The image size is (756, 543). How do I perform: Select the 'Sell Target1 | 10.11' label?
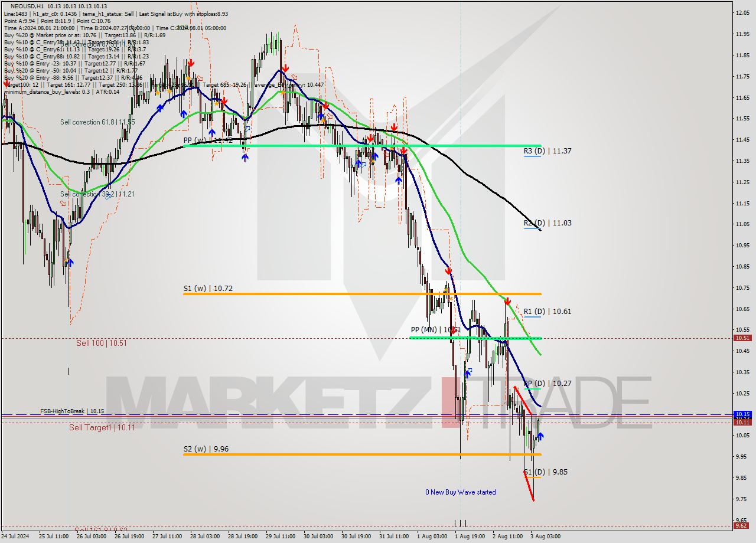point(102,427)
